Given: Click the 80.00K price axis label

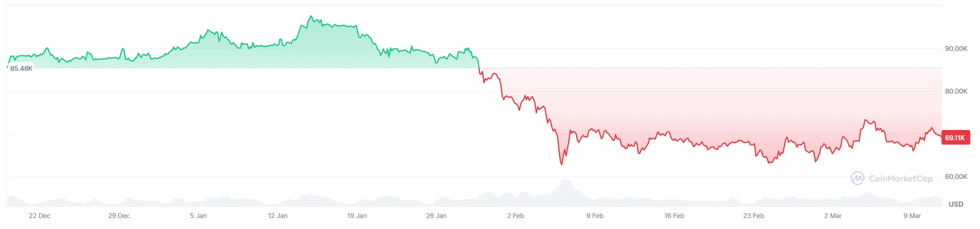Looking at the screenshot, I should [956, 91].
